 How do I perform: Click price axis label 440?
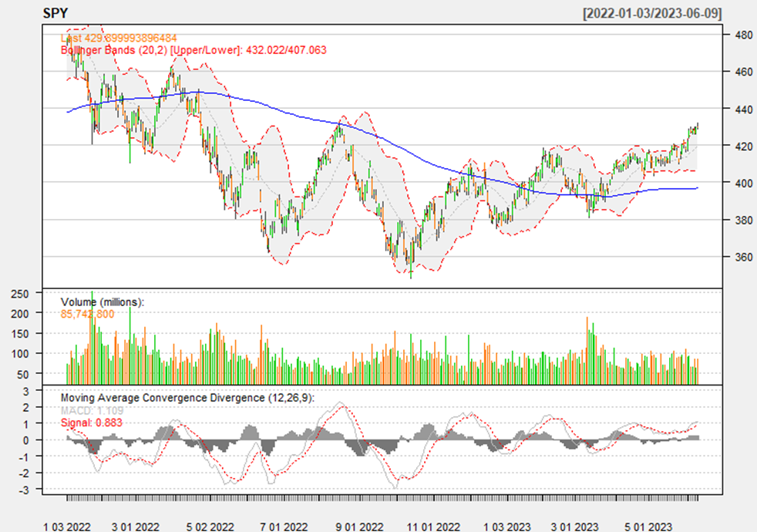click(743, 109)
